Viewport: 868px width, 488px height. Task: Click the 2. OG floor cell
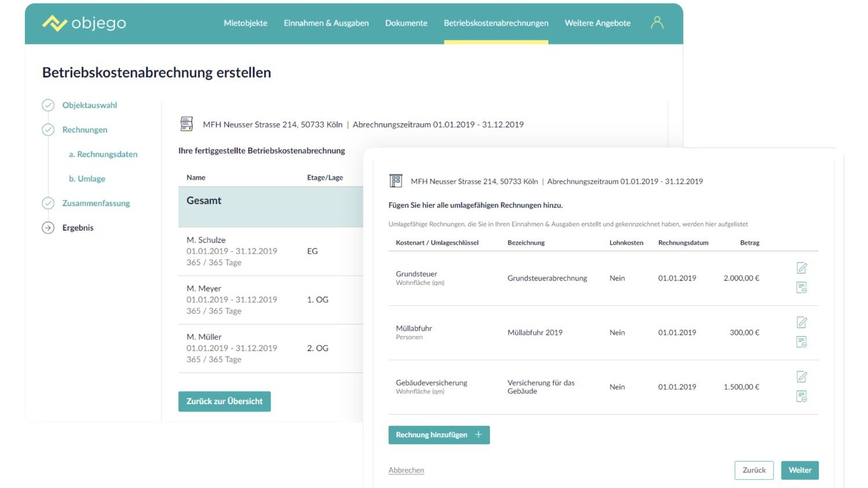pos(318,348)
